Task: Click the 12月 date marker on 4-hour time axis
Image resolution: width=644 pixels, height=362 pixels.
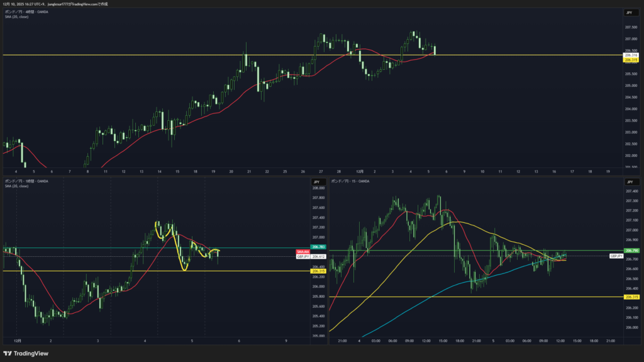Action: pyautogui.click(x=360, y=171)
